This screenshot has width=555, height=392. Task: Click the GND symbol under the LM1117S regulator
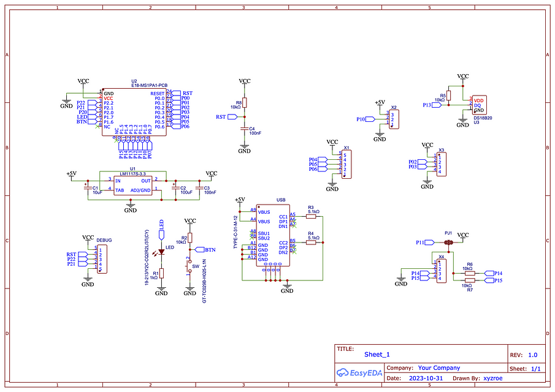(x=130, y=208)
